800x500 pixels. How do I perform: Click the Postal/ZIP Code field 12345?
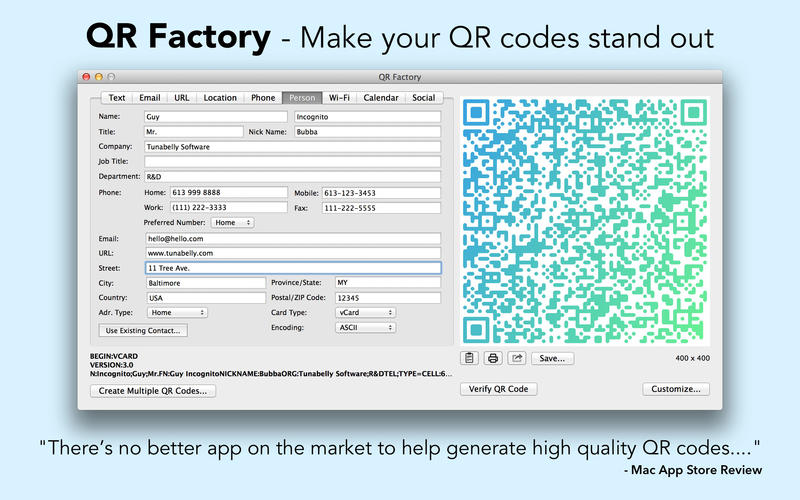pos(388,298)
